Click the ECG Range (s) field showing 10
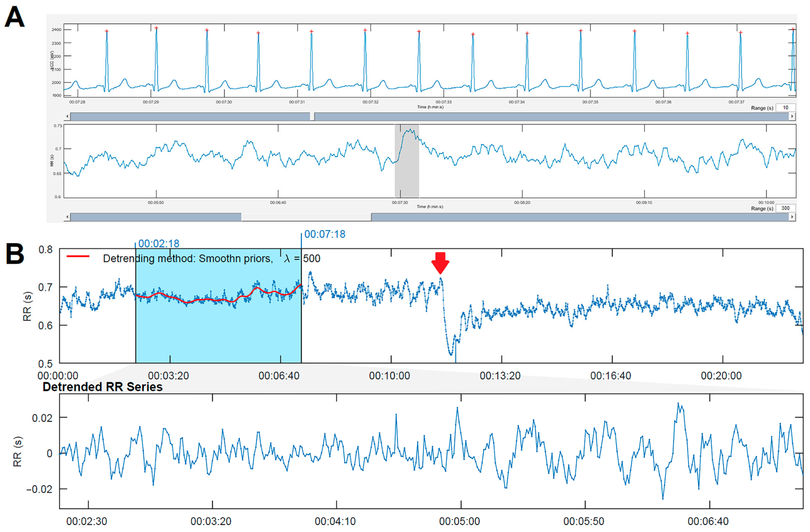This screenshot has width=810, height=532. pyautogui.click(x=786, y=107)
